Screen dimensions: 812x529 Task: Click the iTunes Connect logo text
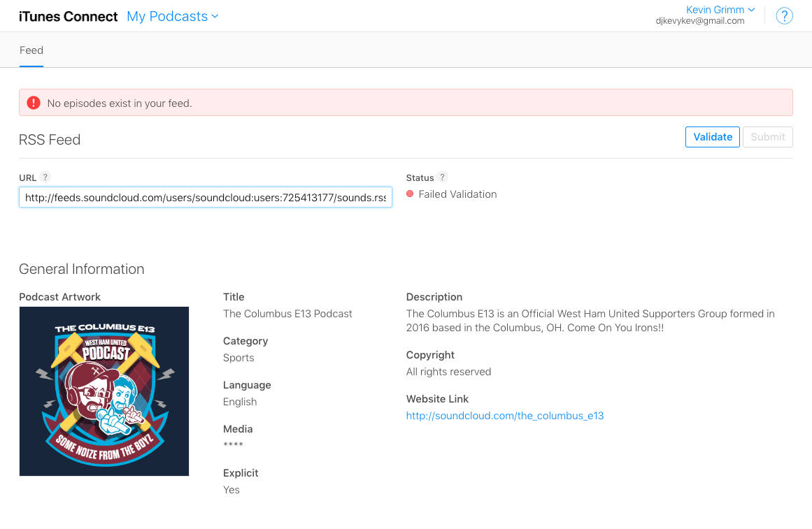69,17
